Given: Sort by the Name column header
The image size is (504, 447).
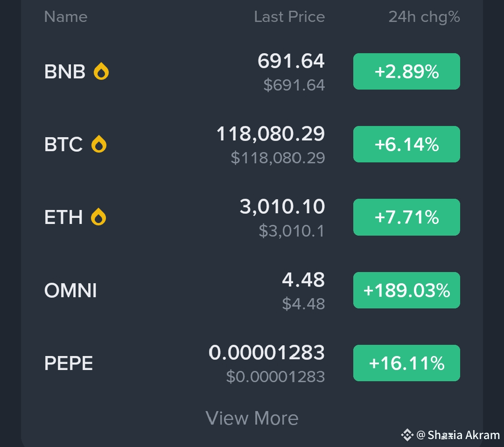Looking at the screenshot, I should coord(66,17).
